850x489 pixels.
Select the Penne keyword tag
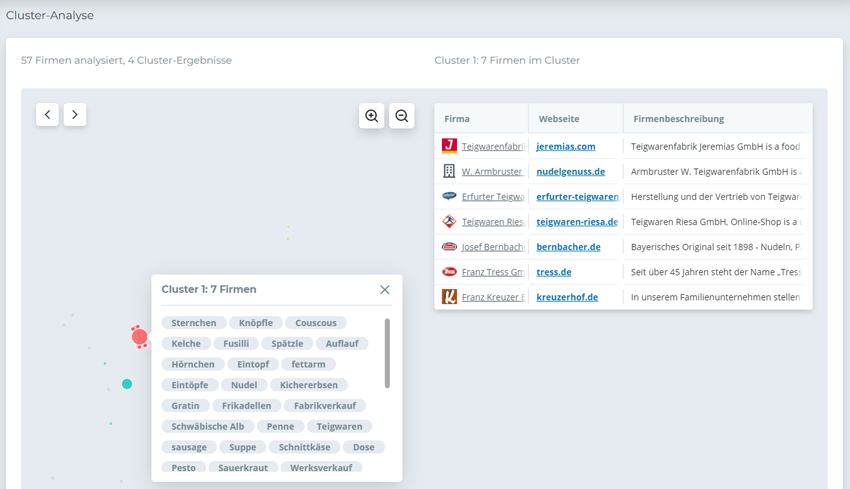point(280,426)
